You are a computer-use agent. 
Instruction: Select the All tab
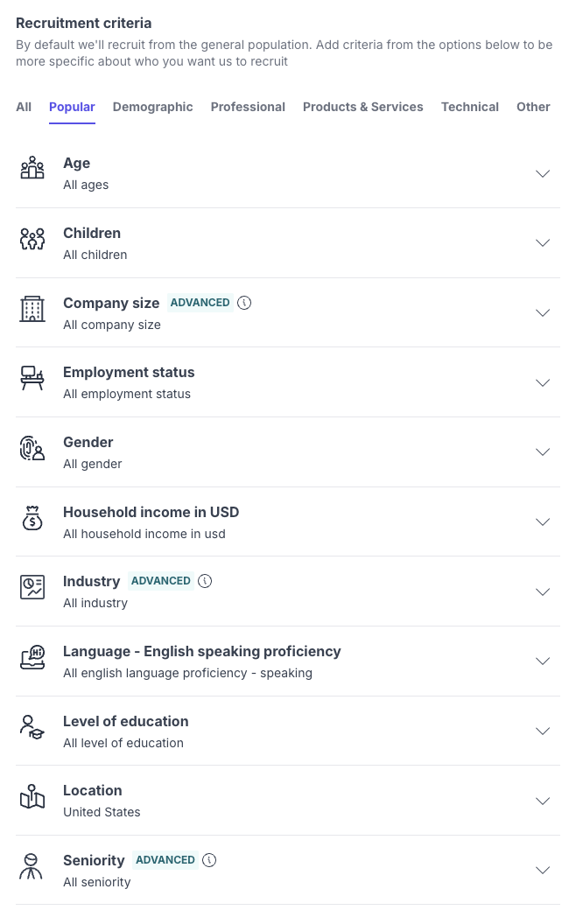coord(24,107)
